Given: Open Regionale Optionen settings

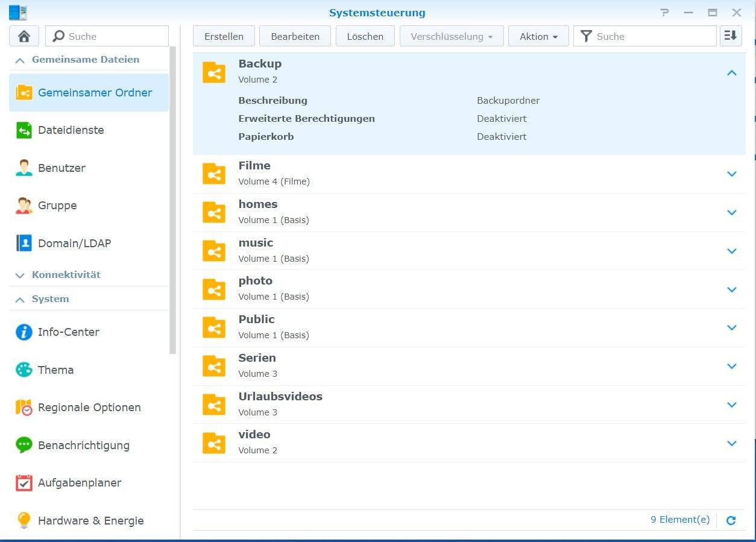Looking at the screenshot, I should 89,408.
